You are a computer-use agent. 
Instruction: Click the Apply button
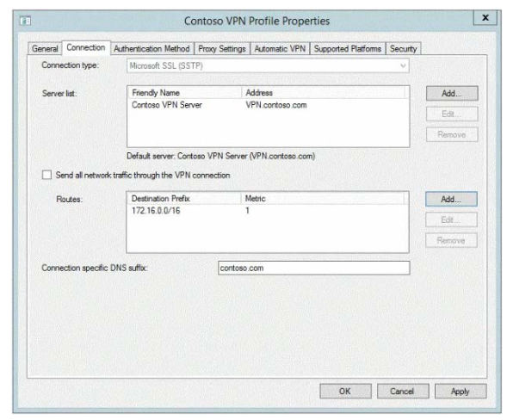[x=461, y=392]
